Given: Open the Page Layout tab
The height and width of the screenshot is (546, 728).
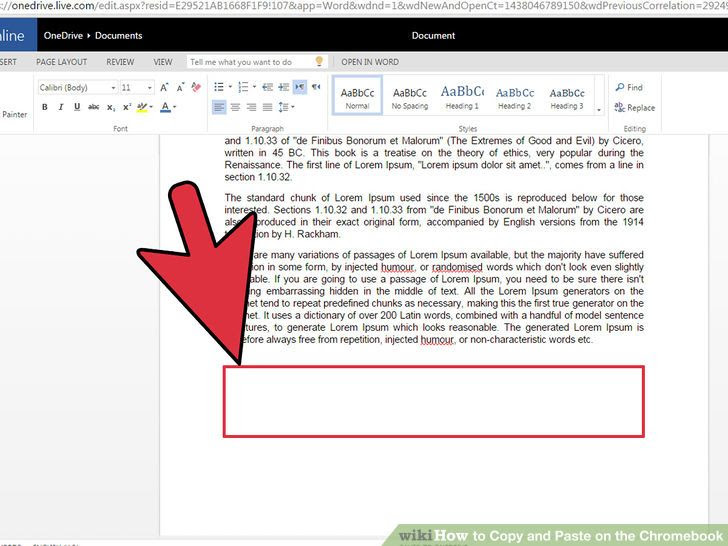Looking at the screenshot, I should [x=61, y=62].
